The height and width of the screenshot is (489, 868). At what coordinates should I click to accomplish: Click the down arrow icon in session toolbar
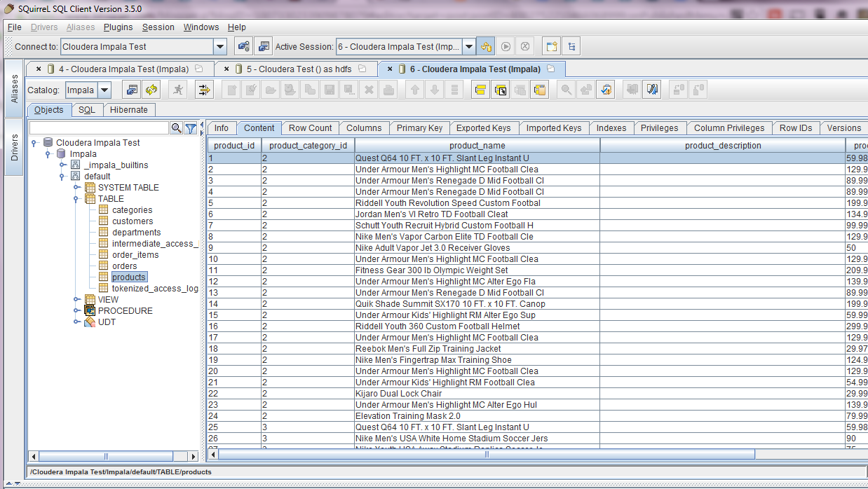click(x=435, y=90)
